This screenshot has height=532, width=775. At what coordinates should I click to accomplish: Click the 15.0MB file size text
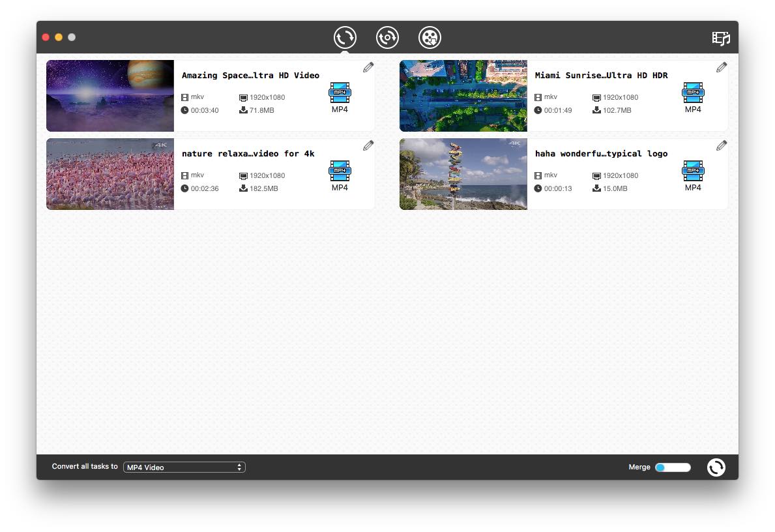[x=615, y=188]
